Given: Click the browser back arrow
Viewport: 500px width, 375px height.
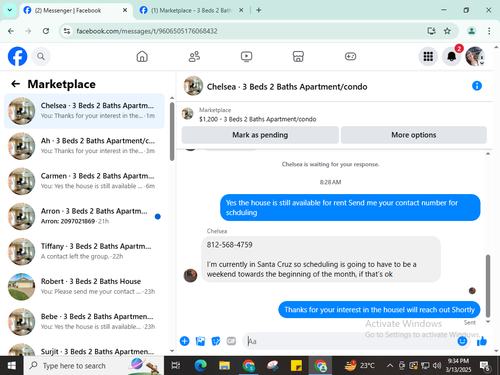Looking at the screenshot, I should (11, 31).
